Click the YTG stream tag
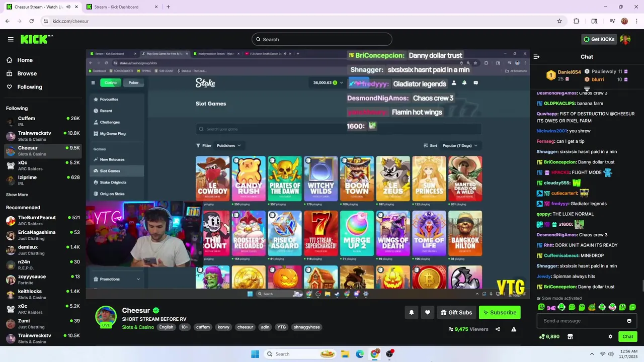The width and height of the screenshot is (644, 362). (281, 327)
